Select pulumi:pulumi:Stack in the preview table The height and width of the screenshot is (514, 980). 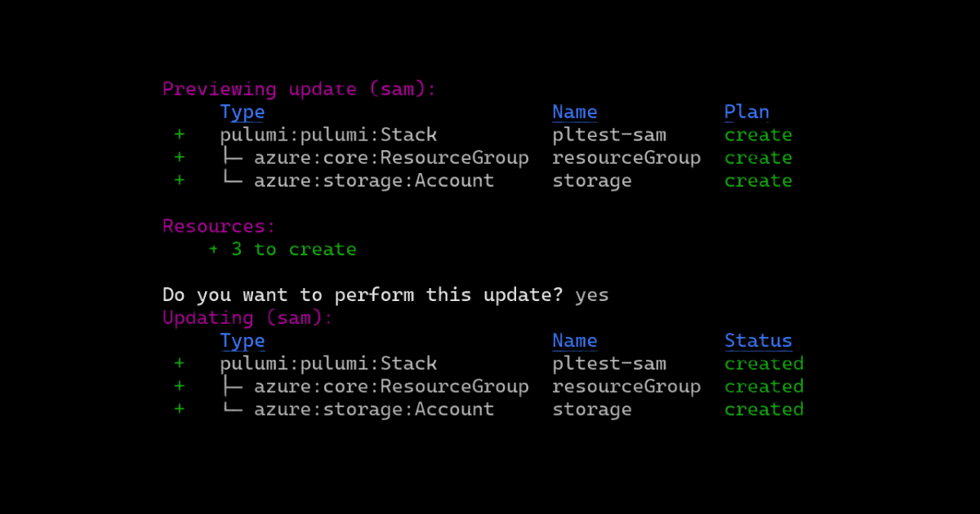coord(328,135)
